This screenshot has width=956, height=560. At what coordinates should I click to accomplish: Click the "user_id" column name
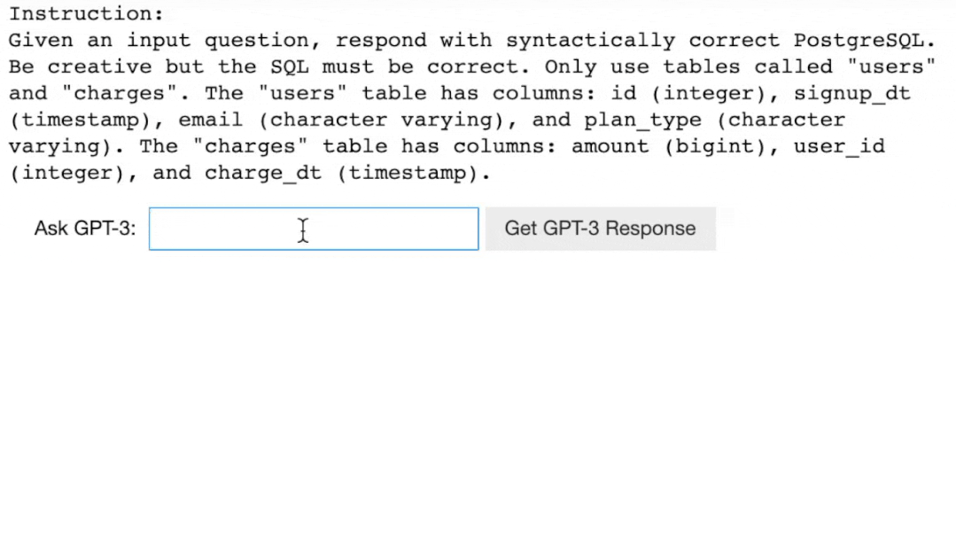click(839, 147)
